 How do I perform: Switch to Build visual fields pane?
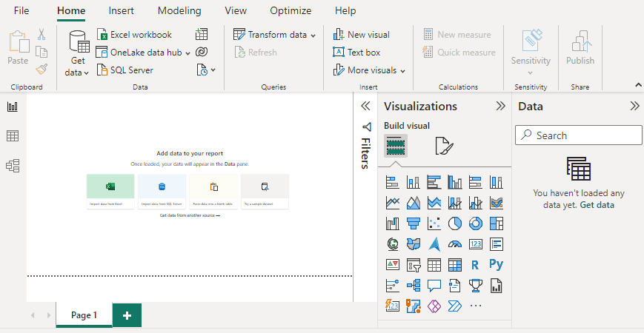pos(396,146)
